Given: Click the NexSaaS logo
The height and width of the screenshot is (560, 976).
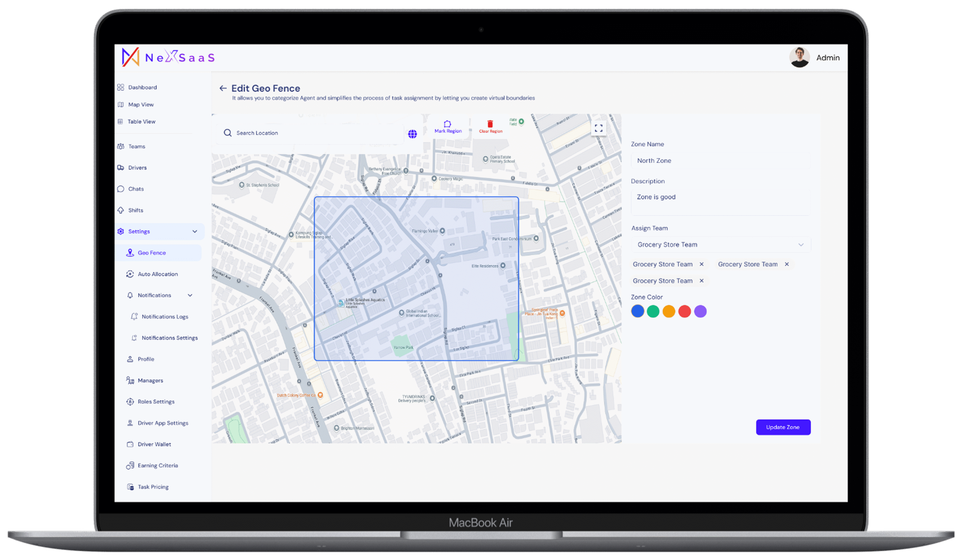Looking at the screenshot, I should click(x=168, y=57).
